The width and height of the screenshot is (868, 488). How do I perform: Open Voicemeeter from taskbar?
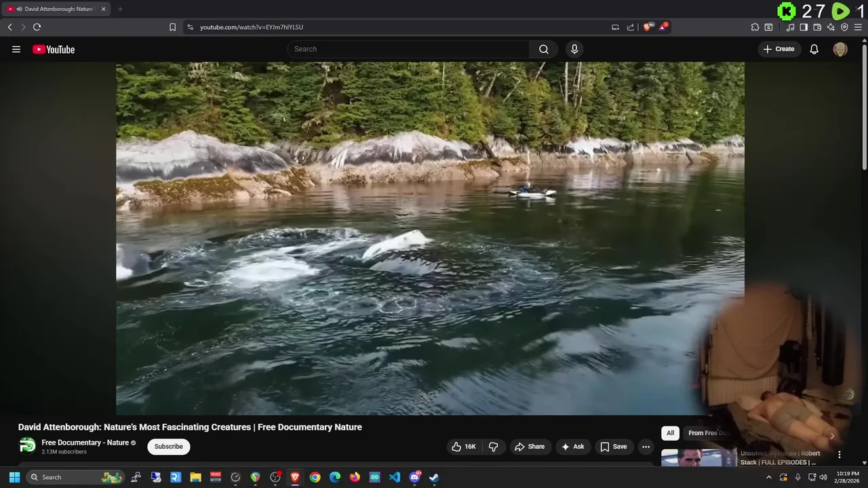coord(216,477)
